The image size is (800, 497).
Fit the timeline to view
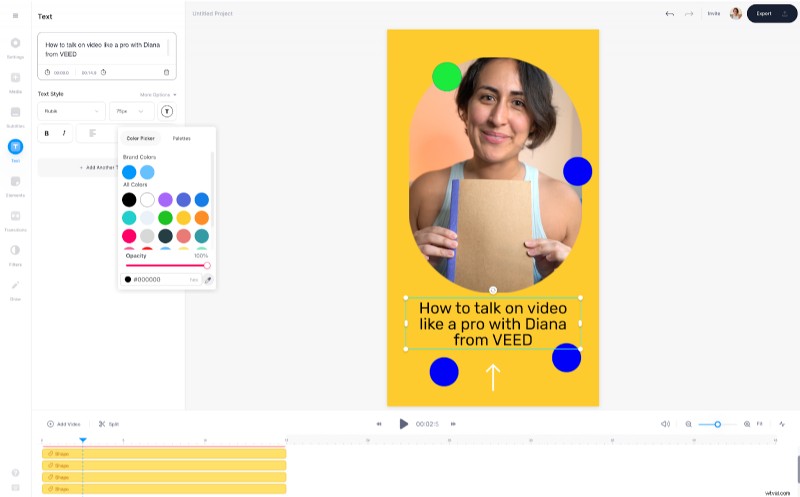coord(760,424)
